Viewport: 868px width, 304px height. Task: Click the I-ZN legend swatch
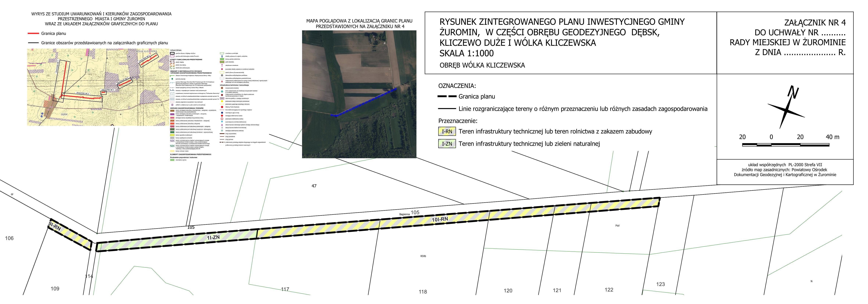[447, 144]
